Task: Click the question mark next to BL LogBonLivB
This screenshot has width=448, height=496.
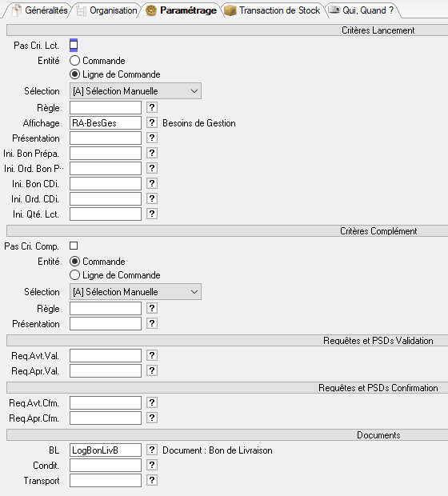Action: click(x=152, y=450)
